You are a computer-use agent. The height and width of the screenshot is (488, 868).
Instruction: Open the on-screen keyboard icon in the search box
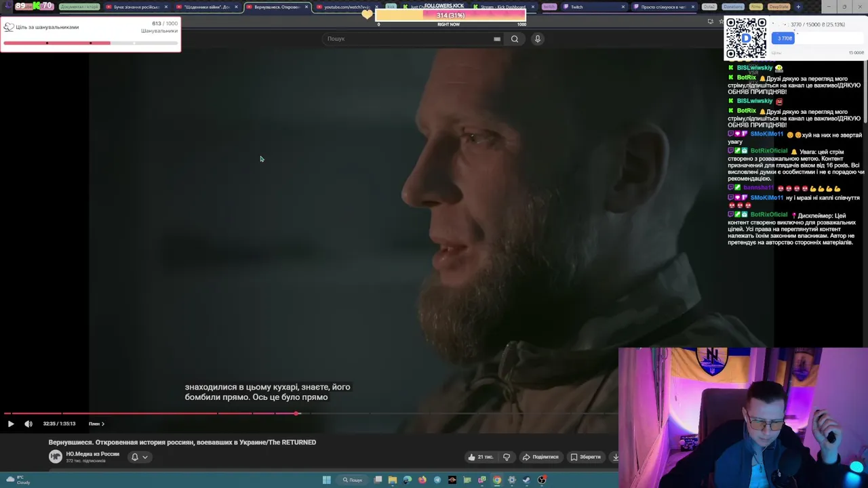pos(497,39)
